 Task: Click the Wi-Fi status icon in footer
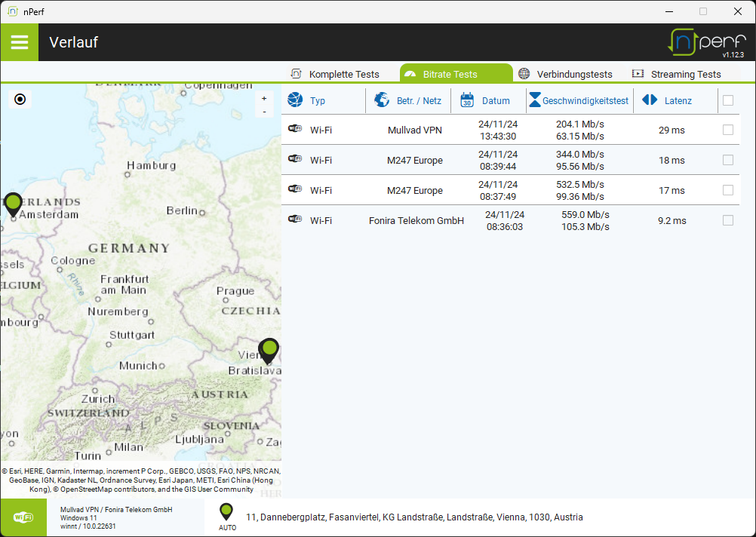23,517
